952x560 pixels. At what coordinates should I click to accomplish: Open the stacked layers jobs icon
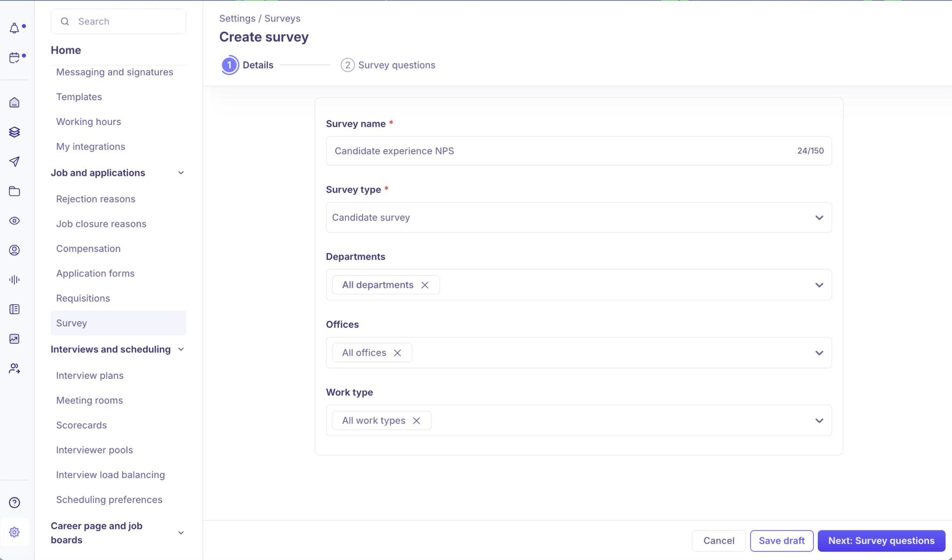[x=14, y=132]
